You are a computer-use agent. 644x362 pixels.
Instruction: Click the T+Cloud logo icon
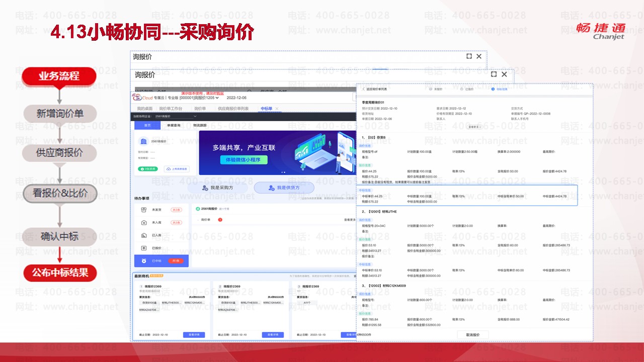point(137,98)
